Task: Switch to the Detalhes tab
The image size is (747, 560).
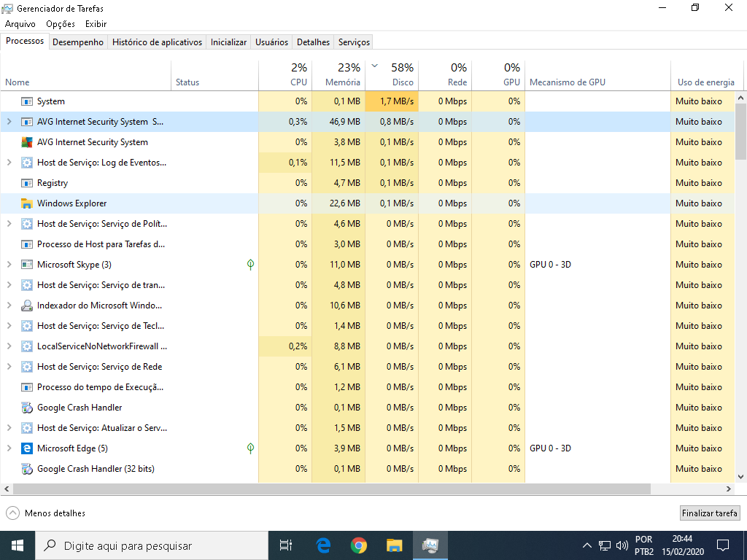Action: [x=313, y=42]
